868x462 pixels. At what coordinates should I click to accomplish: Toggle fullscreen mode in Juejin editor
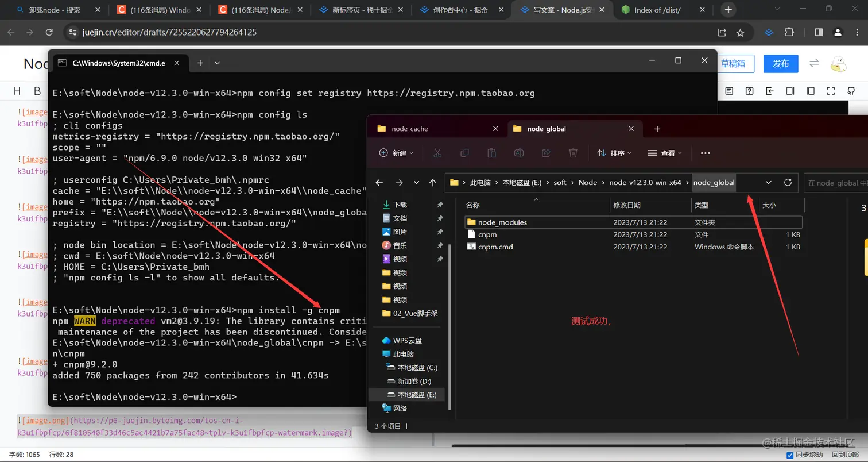831,91
